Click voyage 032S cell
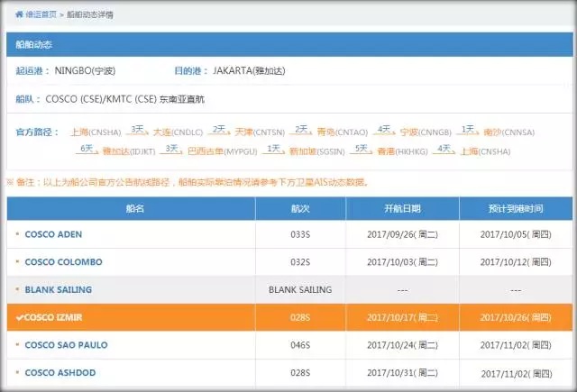The image size is (577, 392). tap(300, 262)
